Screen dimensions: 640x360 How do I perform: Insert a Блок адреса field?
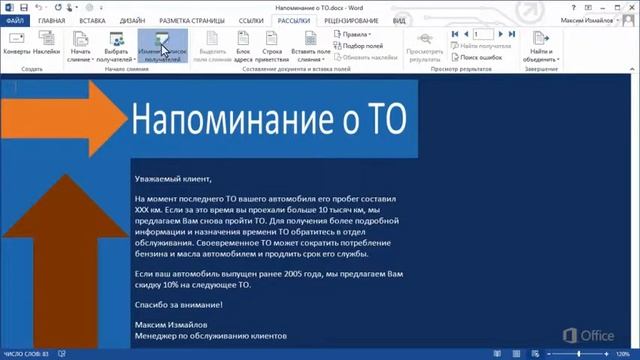tap(243, 46)
